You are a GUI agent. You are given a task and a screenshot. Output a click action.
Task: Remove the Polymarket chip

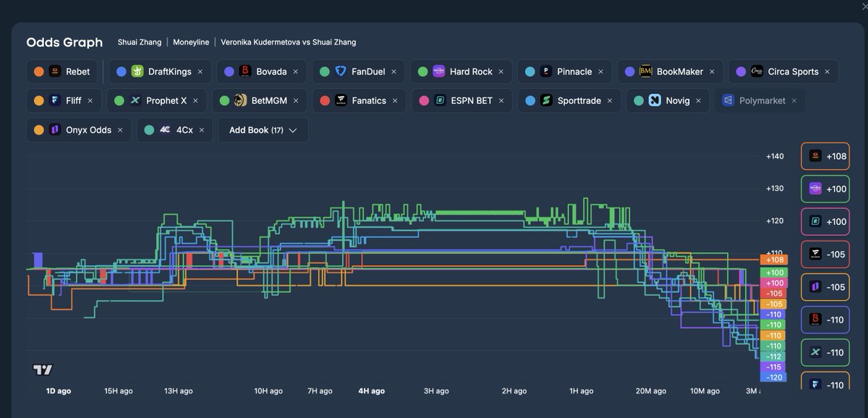point(793,101)
